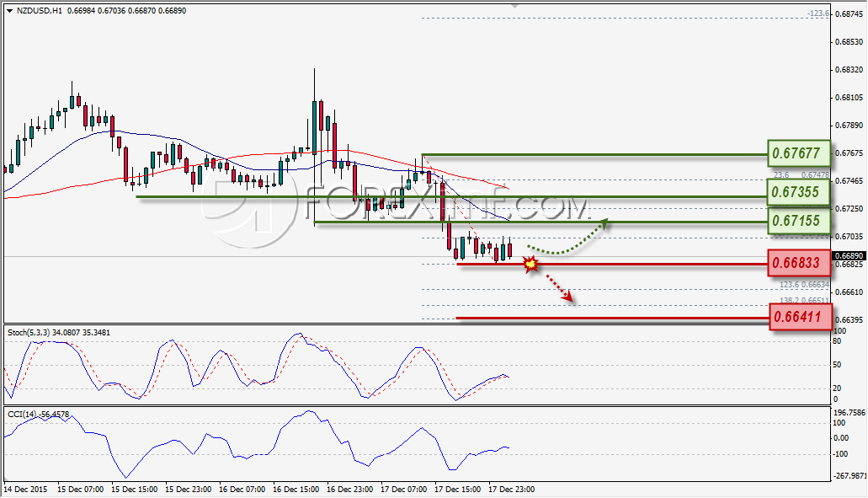Image resolution: width=868 pixels, height=498 pixels.
Task: Open the dropdown arrow beside NZDUSD,H1
Action: point(9,10)
